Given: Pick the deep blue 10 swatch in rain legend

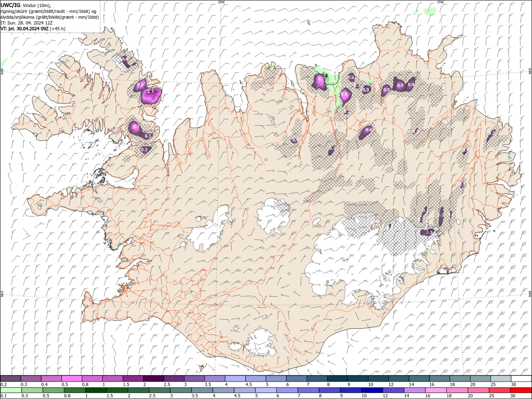Looking at the screenshot, I should [x=372, y=390].
